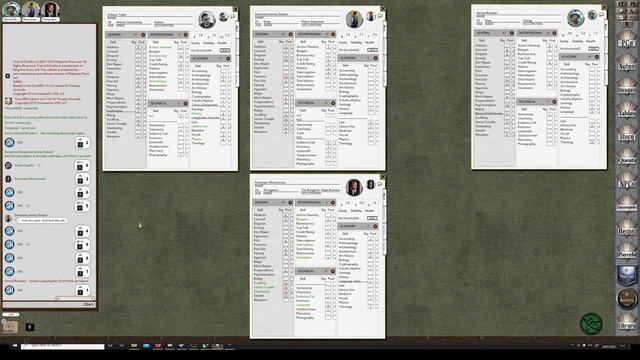Click the large portrait on the Author's sheet
Viewport: 640px width, 360px height.
(207, 20)
